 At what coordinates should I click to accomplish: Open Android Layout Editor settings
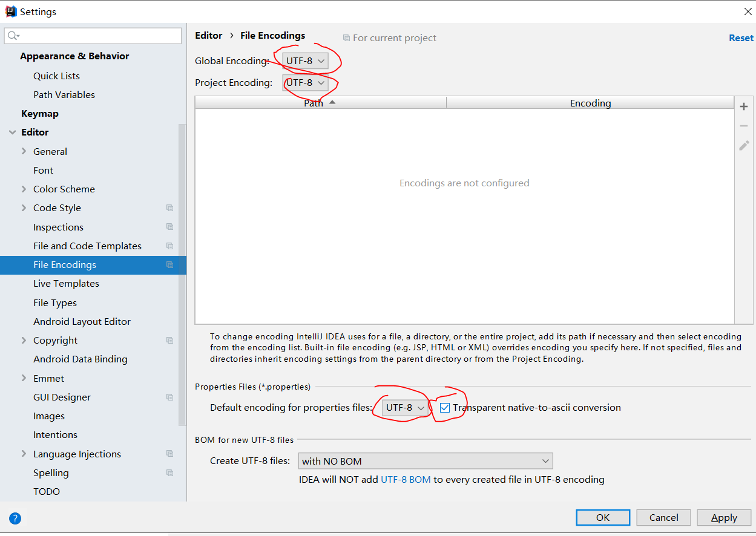82,321
